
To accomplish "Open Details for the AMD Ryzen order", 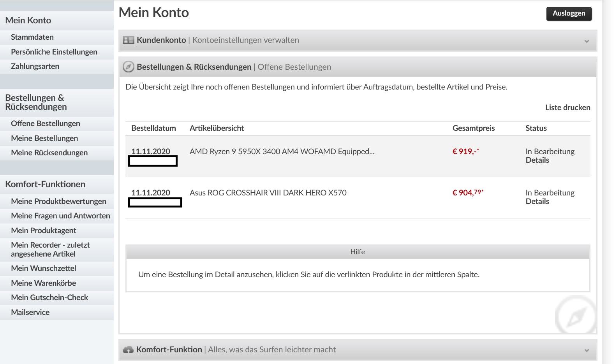I will (537, 160).
